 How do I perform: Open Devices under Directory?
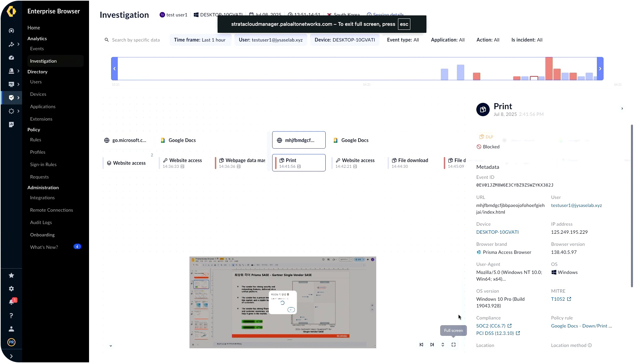coord(38,94)
